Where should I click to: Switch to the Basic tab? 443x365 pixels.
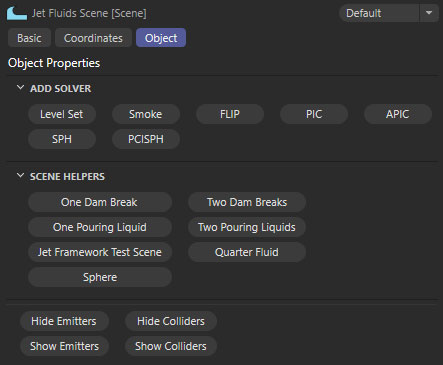pyautogui.click(x=29, y=38)
